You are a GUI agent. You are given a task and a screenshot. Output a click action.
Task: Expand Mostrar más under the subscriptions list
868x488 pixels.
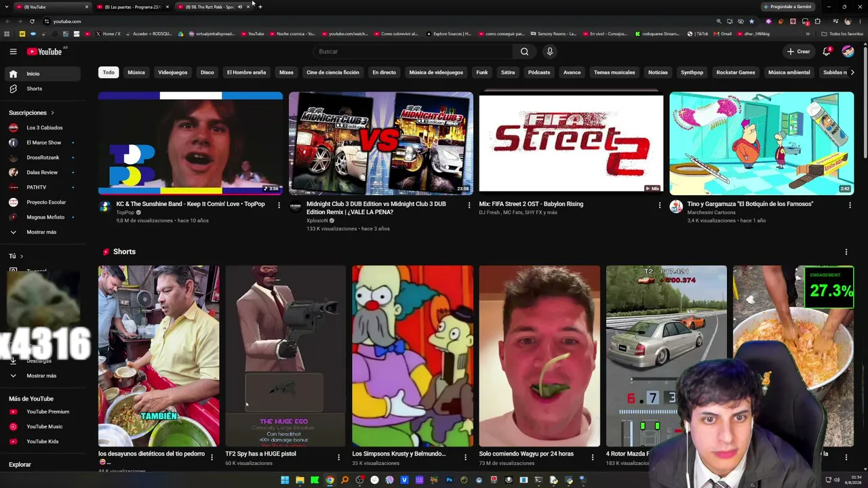click(41, 232)
